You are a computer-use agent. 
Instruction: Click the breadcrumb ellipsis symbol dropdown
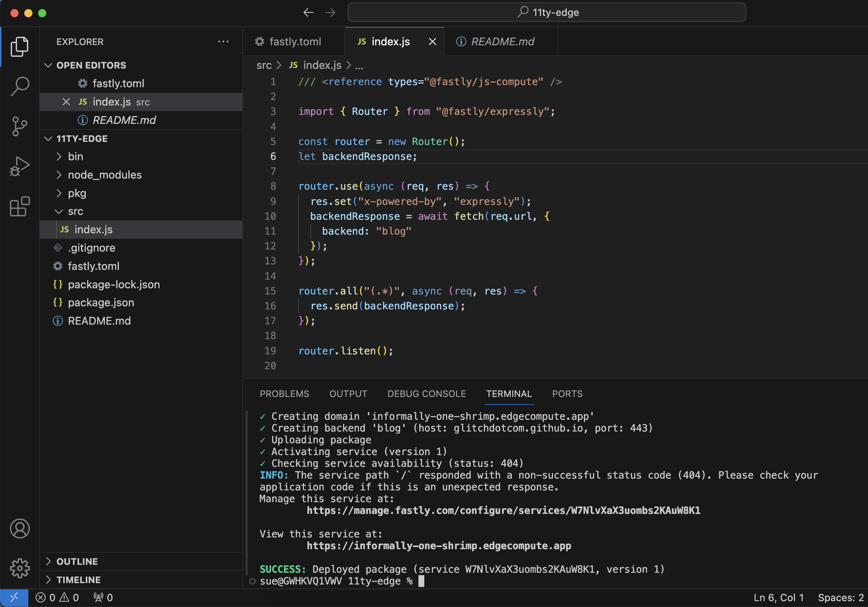[x=359, y=65]
